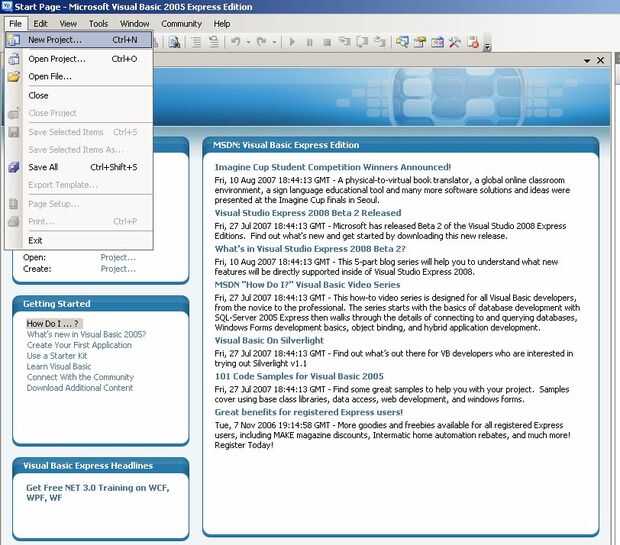Open 'Get Free NET 3.0 Training' headline
This screenshot has height=545, width=620.
[x=97, y=493]
